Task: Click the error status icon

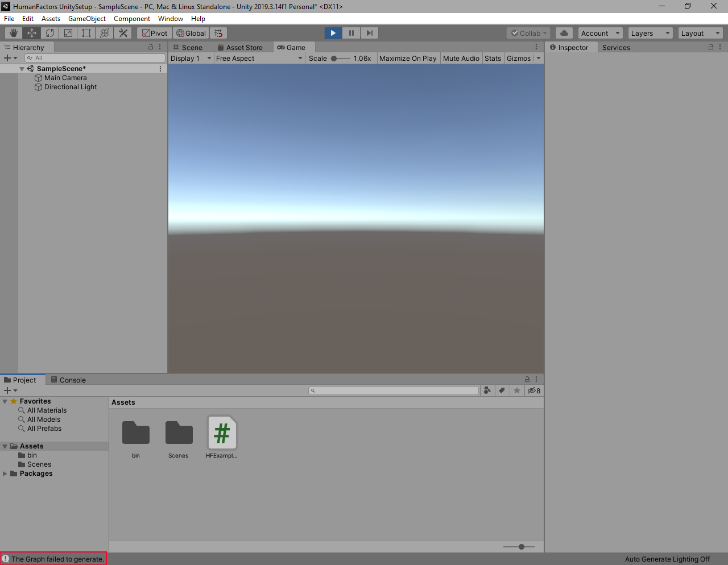Action: tap(5, 559)
